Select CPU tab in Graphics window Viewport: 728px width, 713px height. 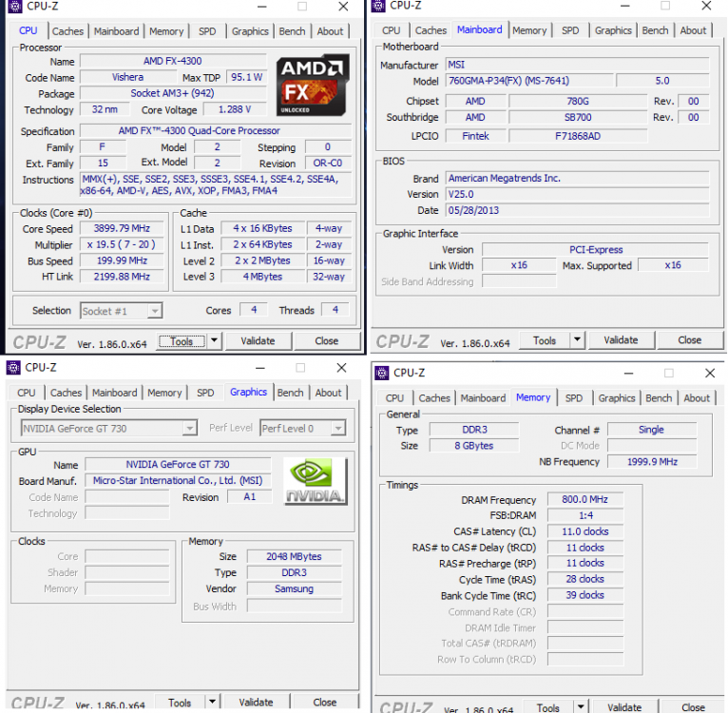pyautogui.click(x=26, y=393)
